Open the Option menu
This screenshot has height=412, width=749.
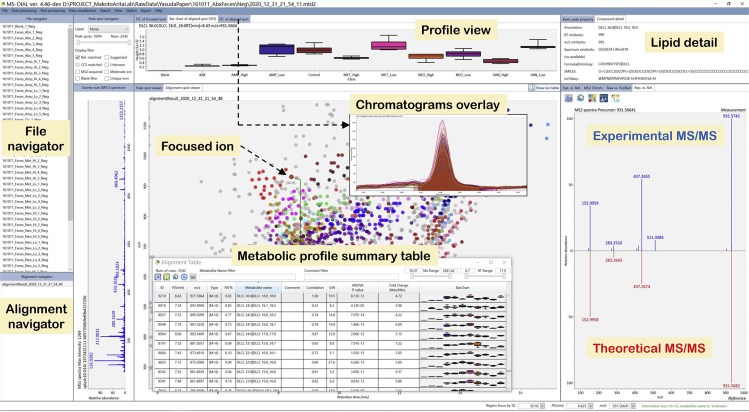[132, 10]
